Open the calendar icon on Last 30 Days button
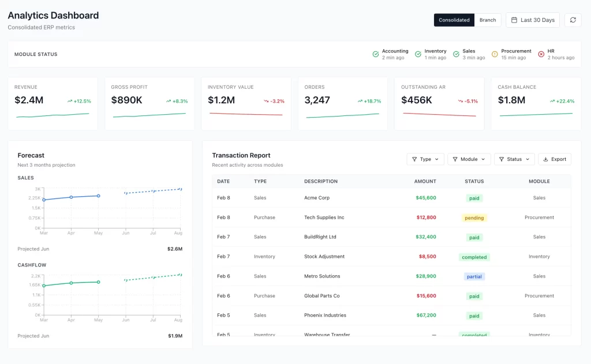 515,20
